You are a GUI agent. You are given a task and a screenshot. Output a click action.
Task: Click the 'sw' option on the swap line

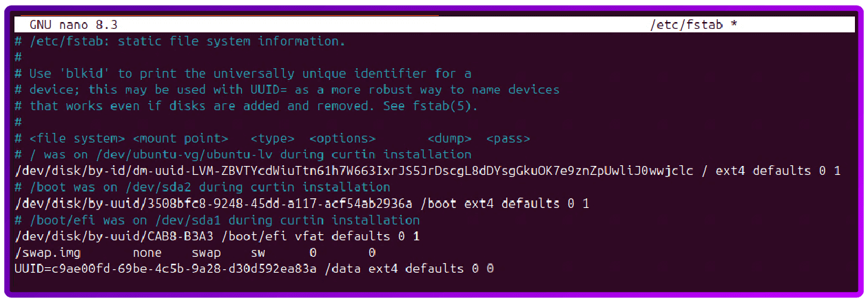(258, 253)
